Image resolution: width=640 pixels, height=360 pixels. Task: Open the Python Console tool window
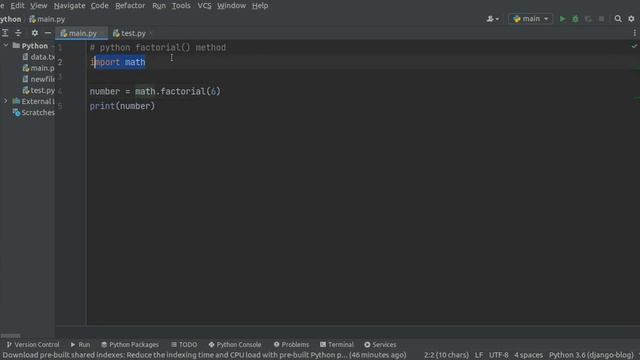[235, 344]
